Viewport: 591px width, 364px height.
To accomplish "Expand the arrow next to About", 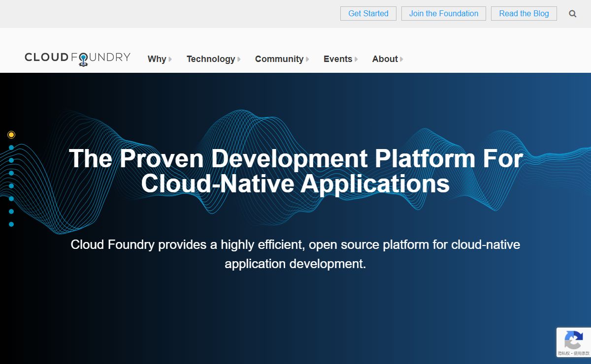I will 401,59.
